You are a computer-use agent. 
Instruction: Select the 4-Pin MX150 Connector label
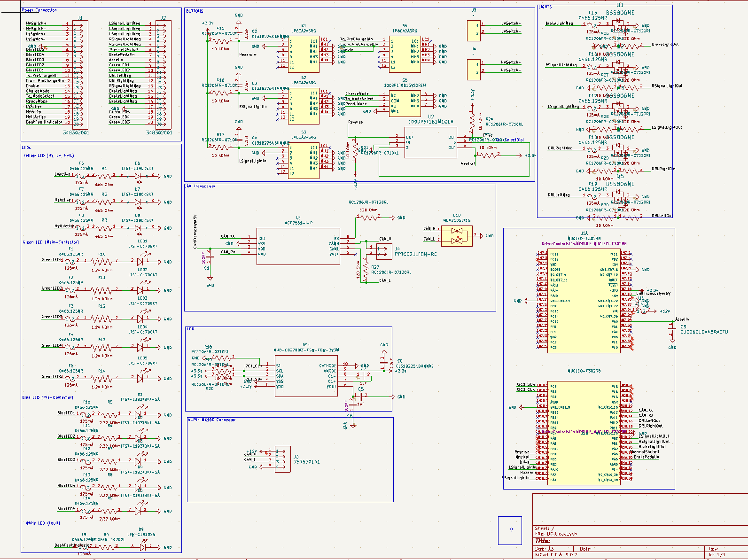(211, 420)
